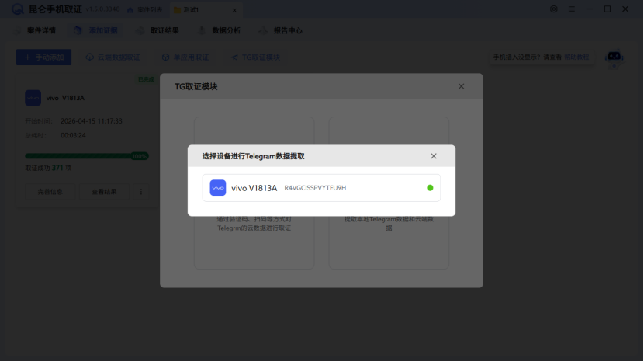The width and height of the screenshot is (644, 362).
Task: Select the cloud verification card in TG module
Action: coord(254,193)
